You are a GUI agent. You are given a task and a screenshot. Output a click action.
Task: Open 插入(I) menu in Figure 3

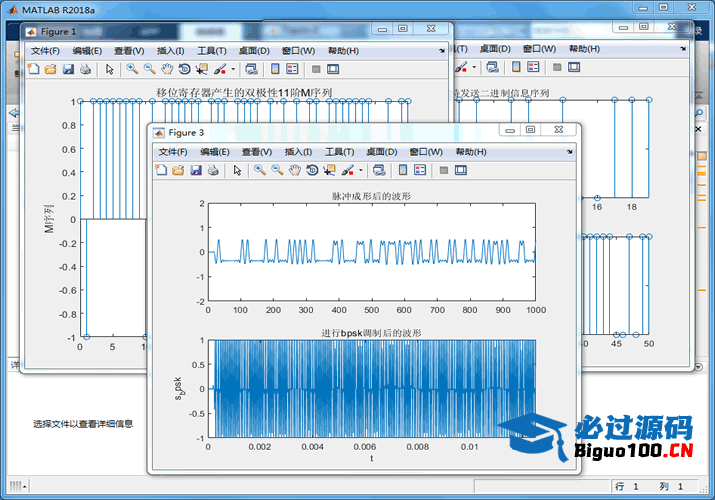click(298, 152)
